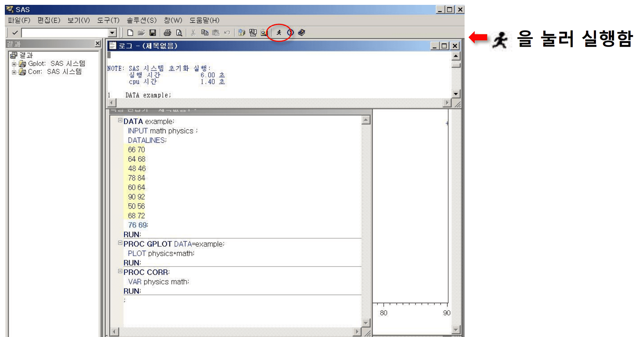Click the Print icon in toolbar
This screenshot has width=644, height=337.
[168, 33]
